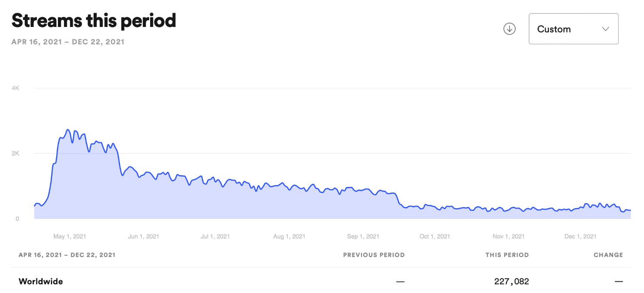Image resolution: width=644 pixels, height=293 pixels.
Task: Click the 2K y-axis label
Action: pos(16,153)
